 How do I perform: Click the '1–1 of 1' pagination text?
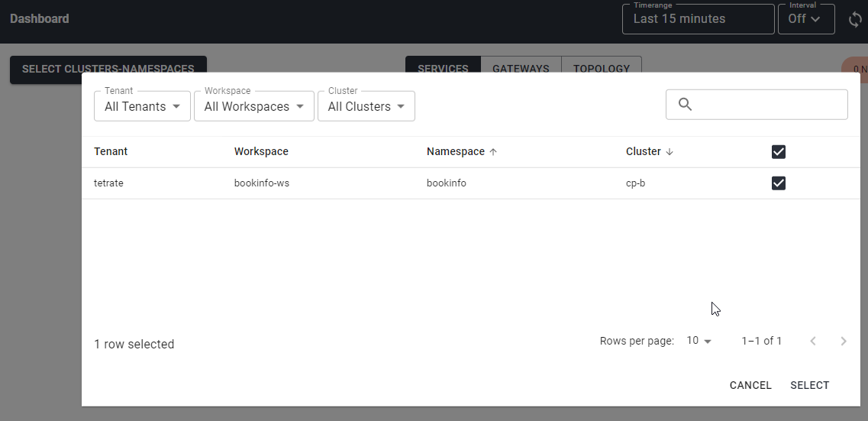pyautogui.click(x=762, y=342)
